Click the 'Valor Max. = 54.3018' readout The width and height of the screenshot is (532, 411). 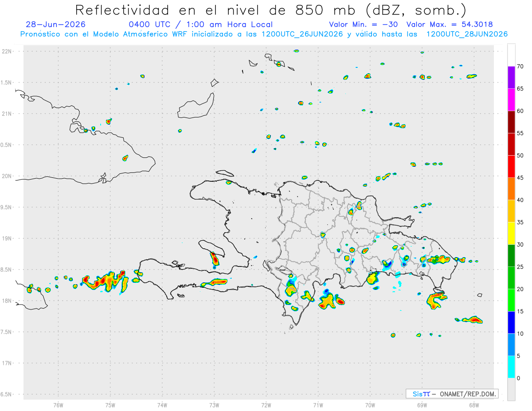[450, 24]
